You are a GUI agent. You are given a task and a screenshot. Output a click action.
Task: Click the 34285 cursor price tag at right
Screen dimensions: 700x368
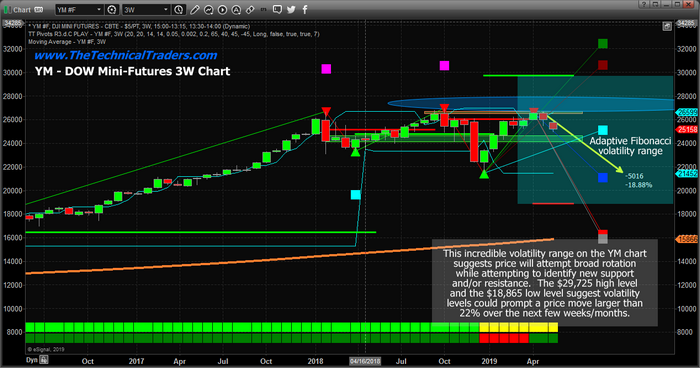click(686, 23)
